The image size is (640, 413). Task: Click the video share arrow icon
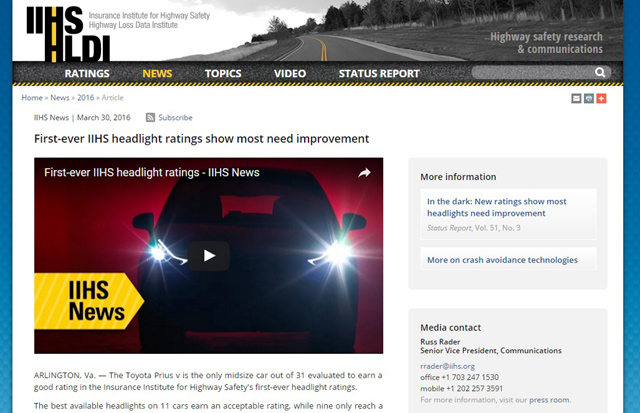pyautogui.click(x=364, y=173)
